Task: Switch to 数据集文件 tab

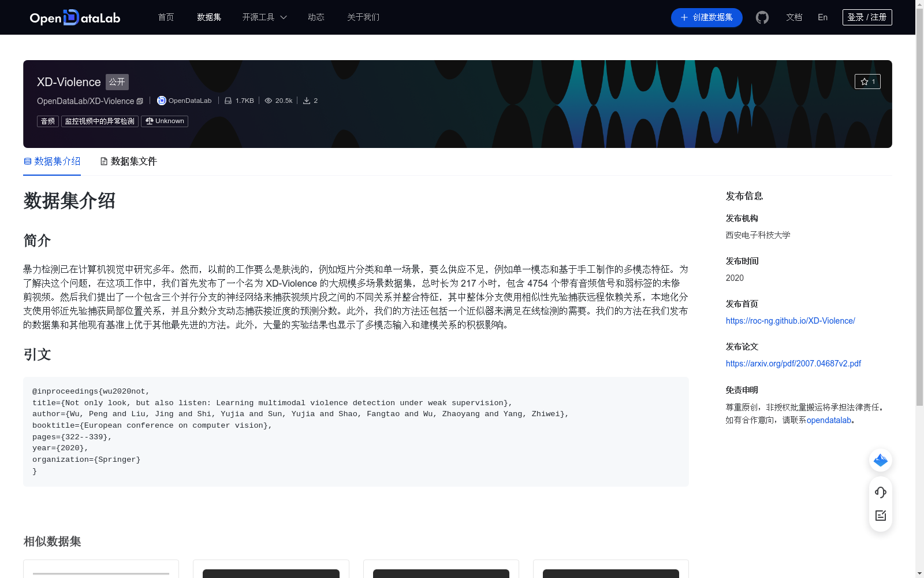Action: click(x=128, y=161)
